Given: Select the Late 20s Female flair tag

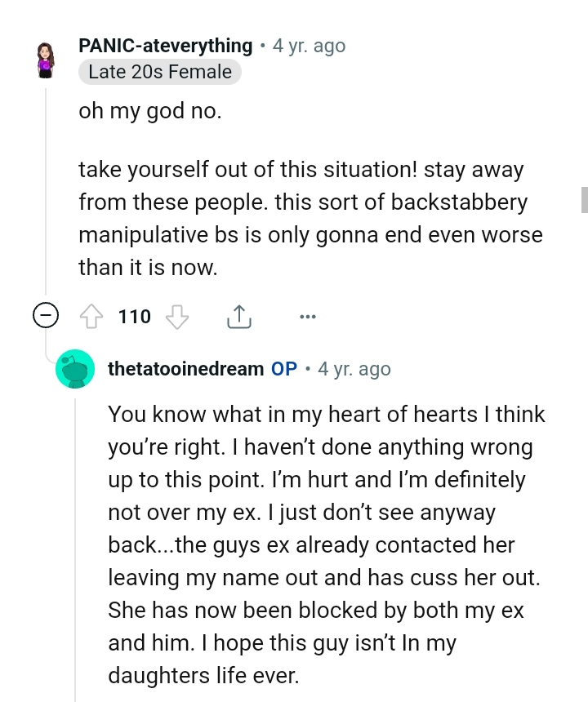Looking at the screenshot, I should (x=159, y=73).
